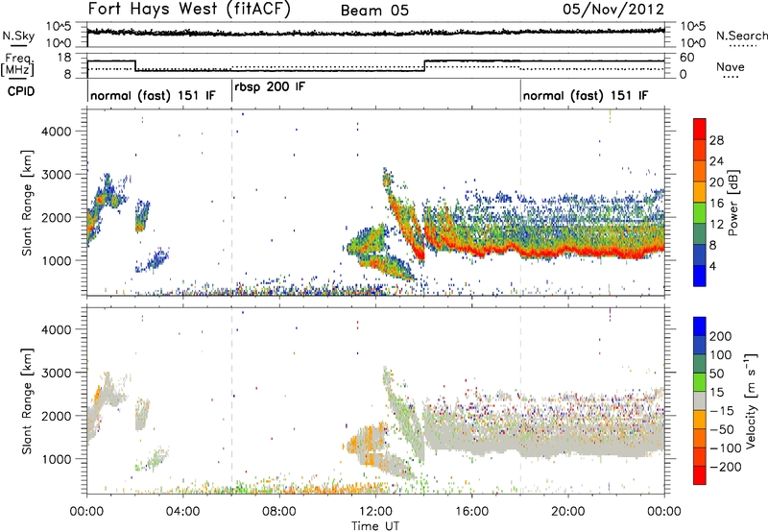Click the 'Time UT' axis label
Image resolution: width=768 pixels, height=532 pixels.
(x=375, y=526)
